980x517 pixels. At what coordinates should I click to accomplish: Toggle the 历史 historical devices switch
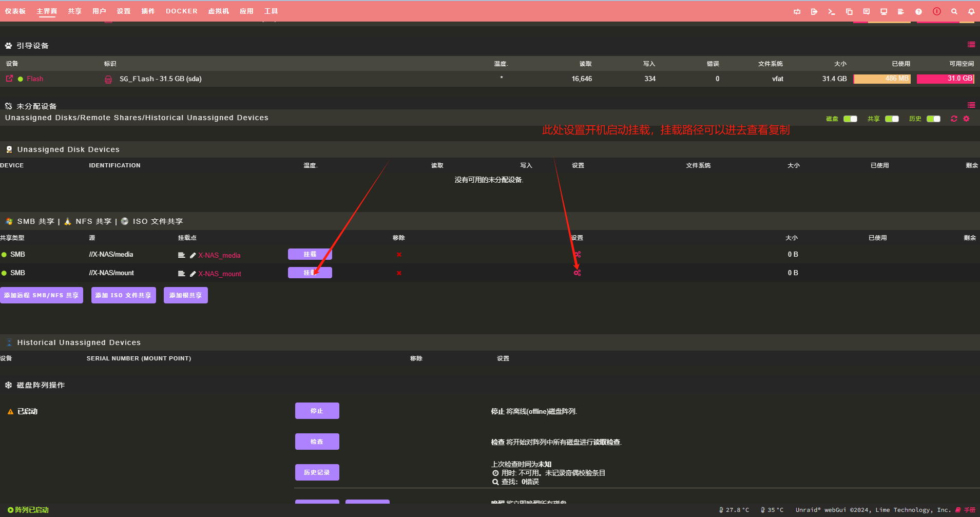(933, 119)
